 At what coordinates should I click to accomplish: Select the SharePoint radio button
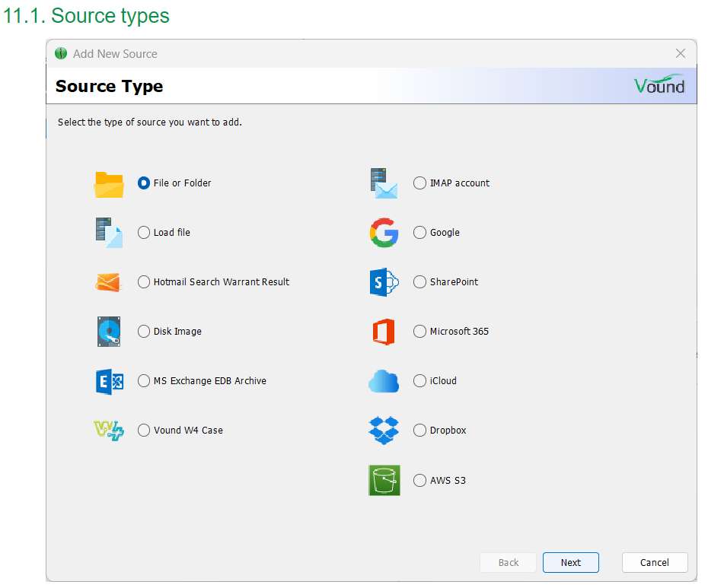(x=419, y=281)
